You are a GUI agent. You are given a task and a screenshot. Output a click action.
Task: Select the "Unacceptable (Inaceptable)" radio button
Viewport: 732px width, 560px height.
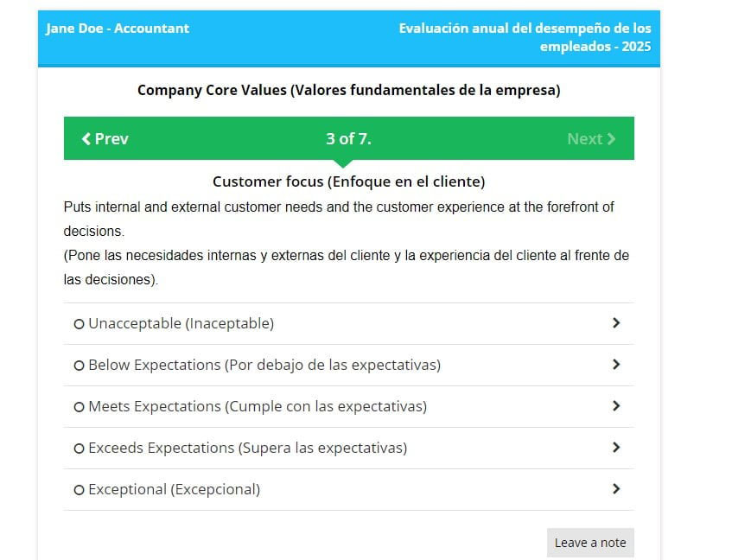[x=79, y=323]
